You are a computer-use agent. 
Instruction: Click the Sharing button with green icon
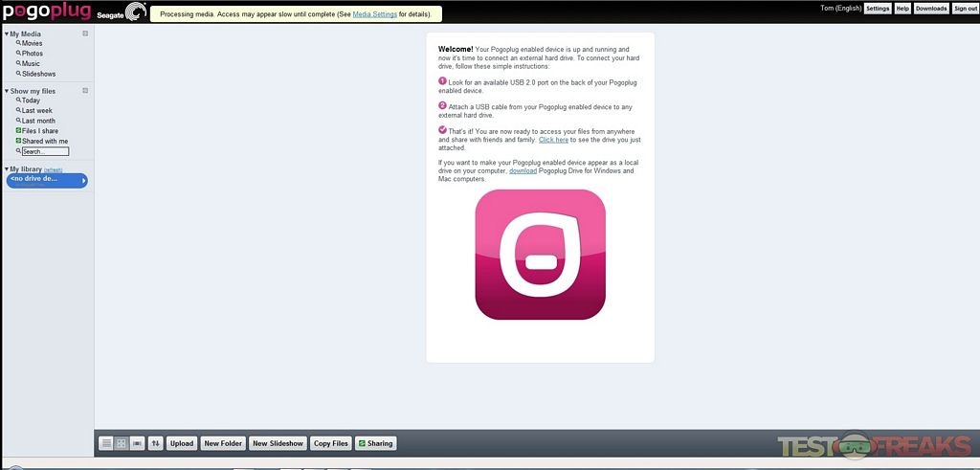click(x=374, y=443)
